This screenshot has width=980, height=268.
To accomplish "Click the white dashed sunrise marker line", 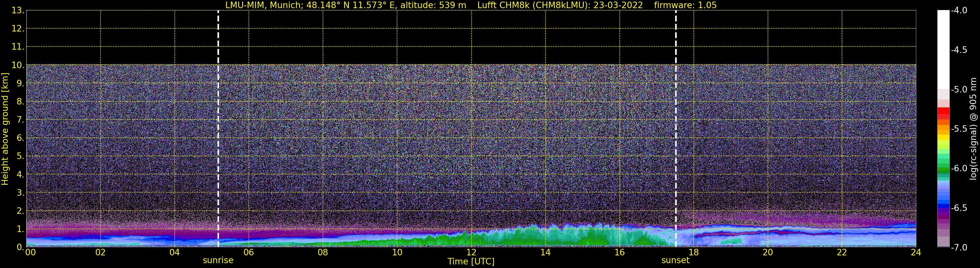I will click(x=218, y=129).
